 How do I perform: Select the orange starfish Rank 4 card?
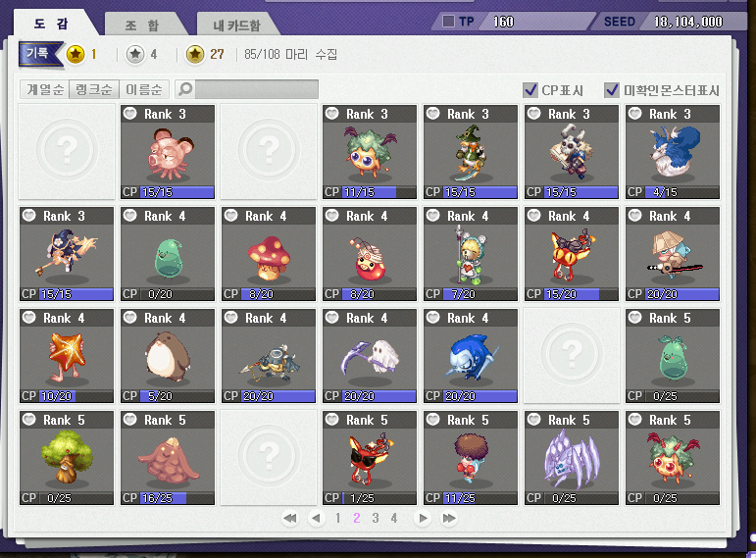point(67,356)
